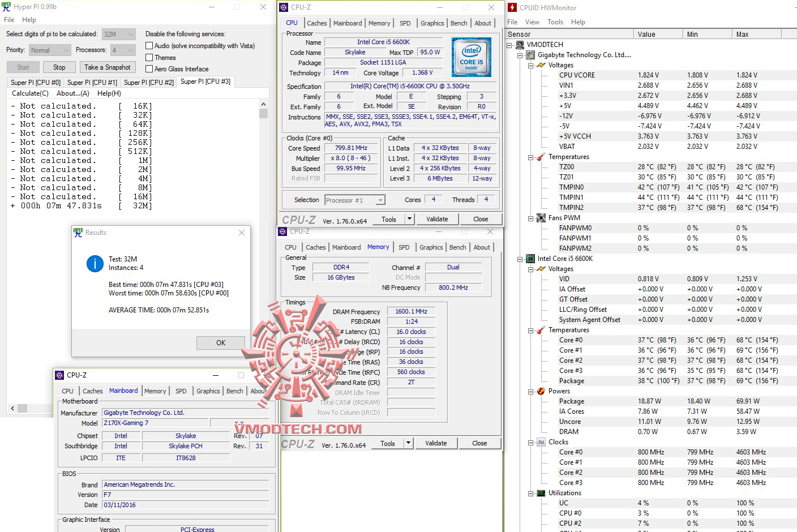Open the HWMonitor Tools menu
Screen dimensions: 797x532
click(555, 22)
